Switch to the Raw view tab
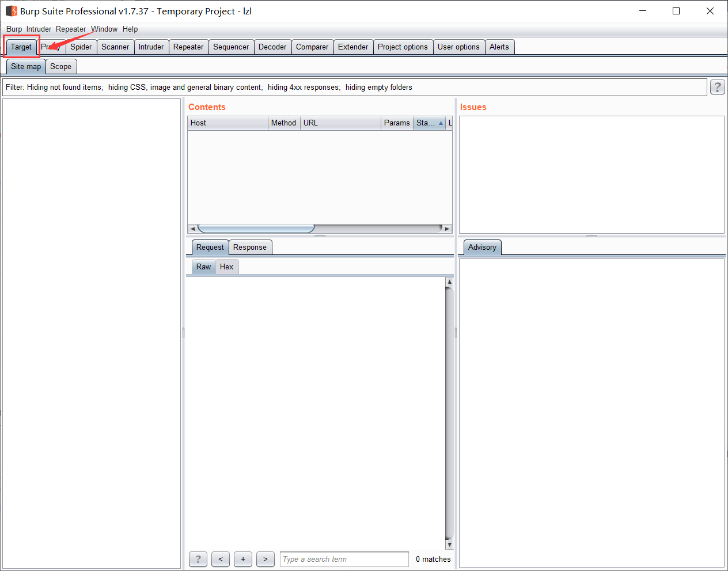728x571 pixels. point(203,267)
